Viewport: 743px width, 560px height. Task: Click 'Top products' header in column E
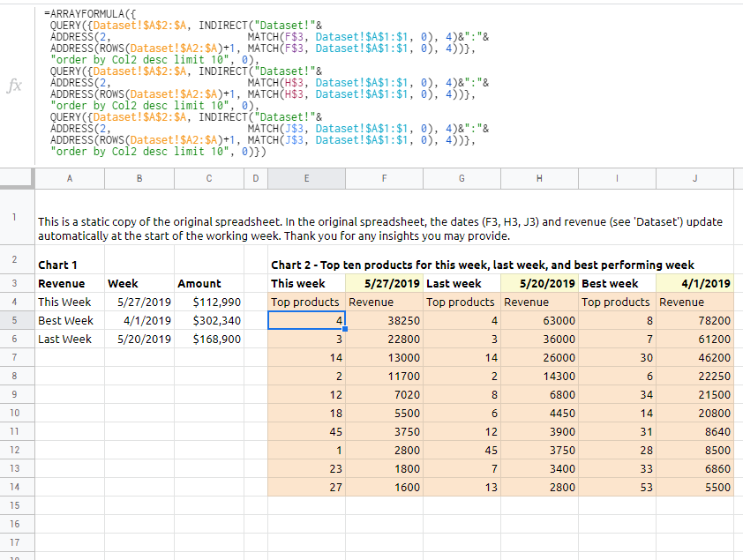[x=306, y=302]
